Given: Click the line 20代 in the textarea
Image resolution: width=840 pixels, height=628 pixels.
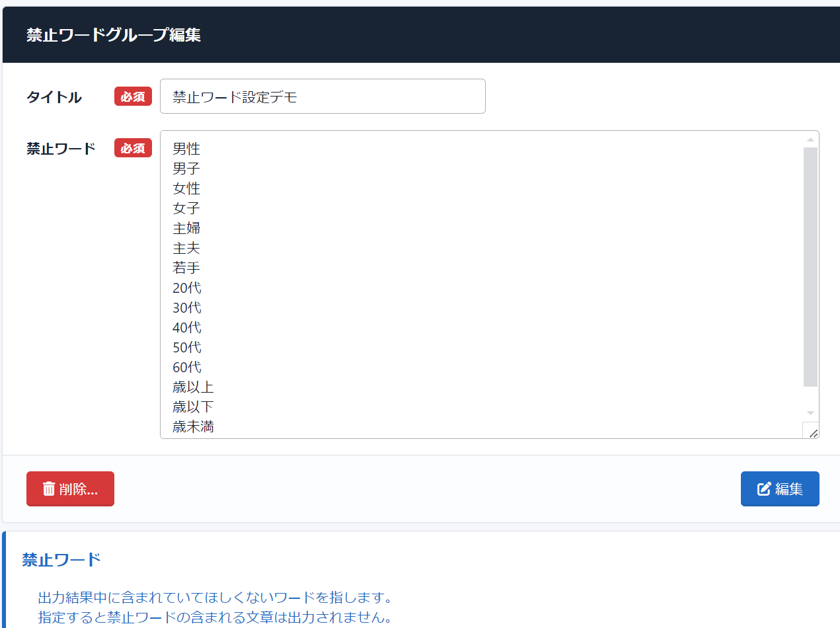Looking at the screenshot, I should tap(187, 288).
